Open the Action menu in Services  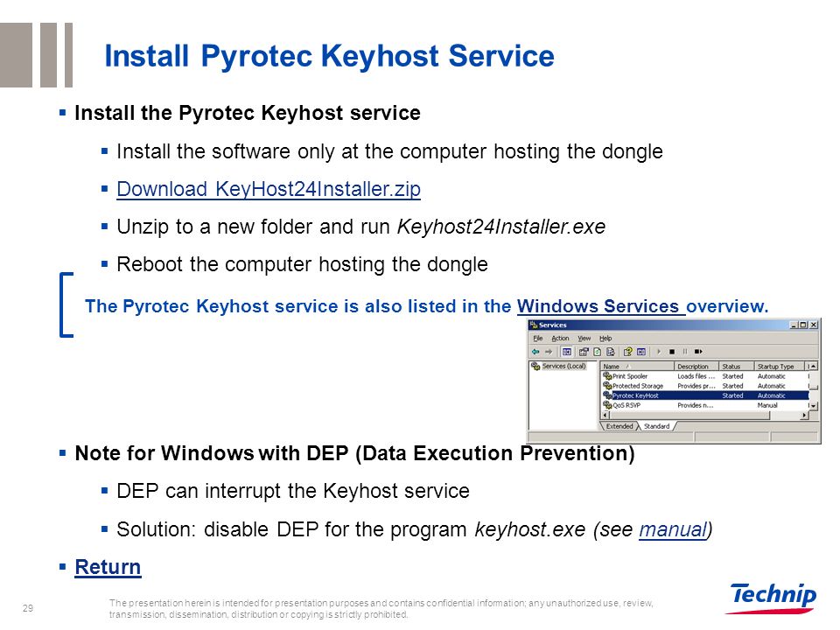560,338
